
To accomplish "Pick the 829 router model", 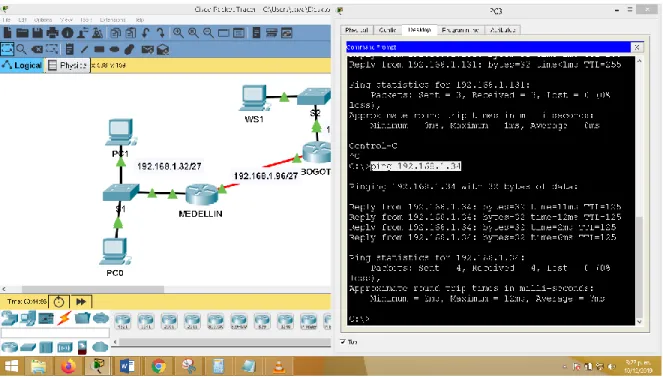I will (x=262, y=321).
